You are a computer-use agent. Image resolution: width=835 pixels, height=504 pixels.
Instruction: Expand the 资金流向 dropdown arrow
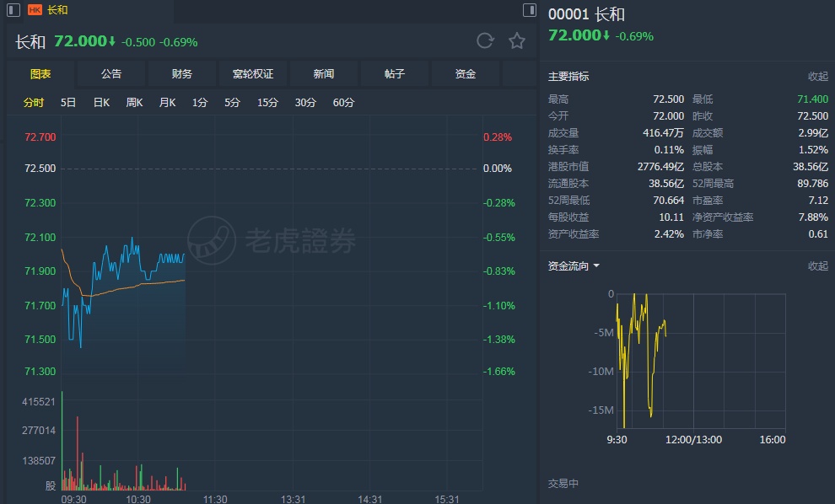pyautogui.click(x=596, y=265)
